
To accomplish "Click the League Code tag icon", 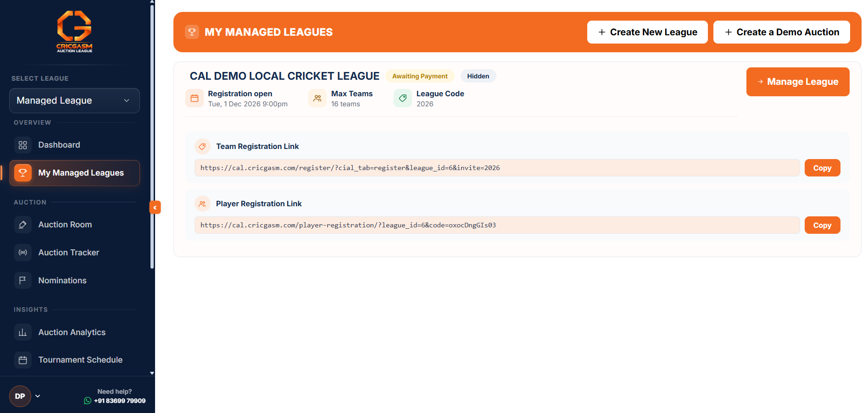I will pos(403,98).
